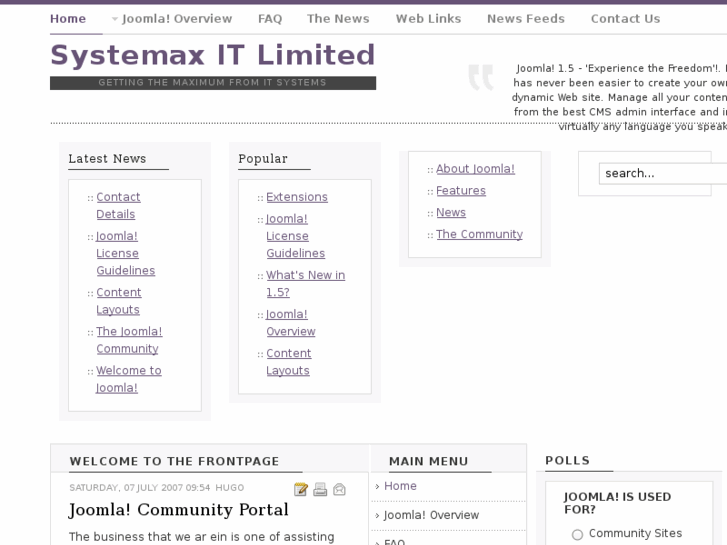Image resolution: width=727 pixels, height=545 pixels.
Task: Open Content Layouts in Popular list
Action: [288, 362]
